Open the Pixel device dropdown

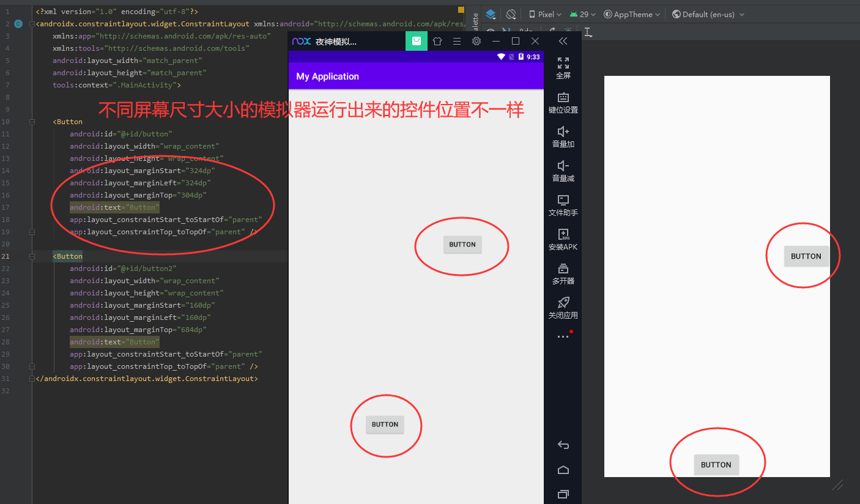pyautogui.click(x=545, y=14)
